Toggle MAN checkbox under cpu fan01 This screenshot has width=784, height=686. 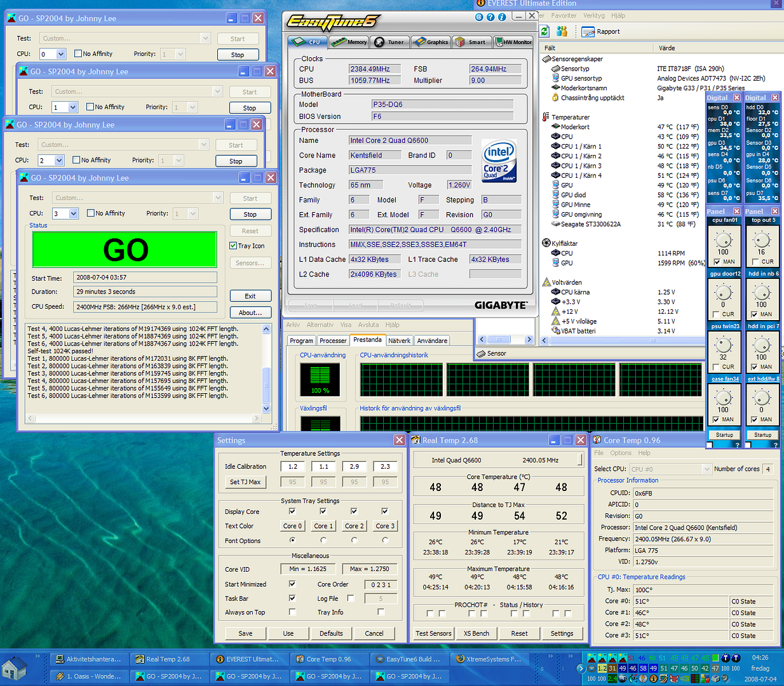pyautogui.click(x=717, y=262)
